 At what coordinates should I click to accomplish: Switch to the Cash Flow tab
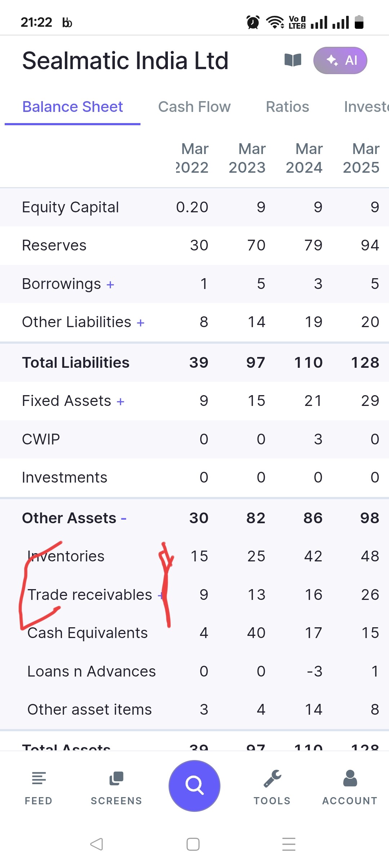tap(194, 107)
